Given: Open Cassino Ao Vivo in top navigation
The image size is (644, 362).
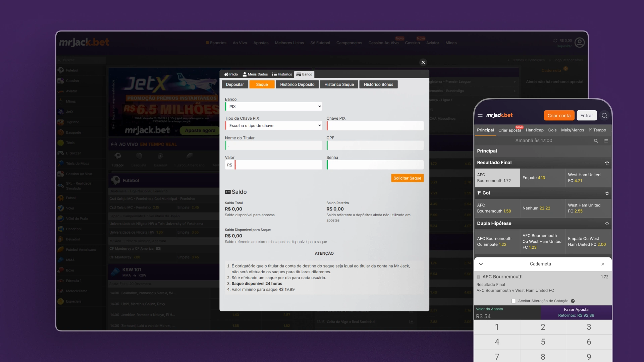Looking at the screenshot, I should click(x=383, y=43).
